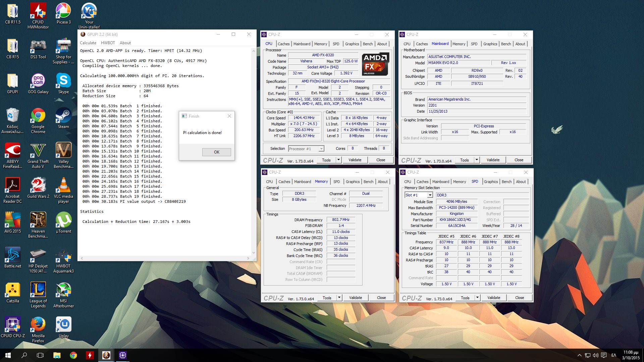Expand Tools arrow in Memory window
Screen dimensions: 644x362
click(x=339, y=298)
